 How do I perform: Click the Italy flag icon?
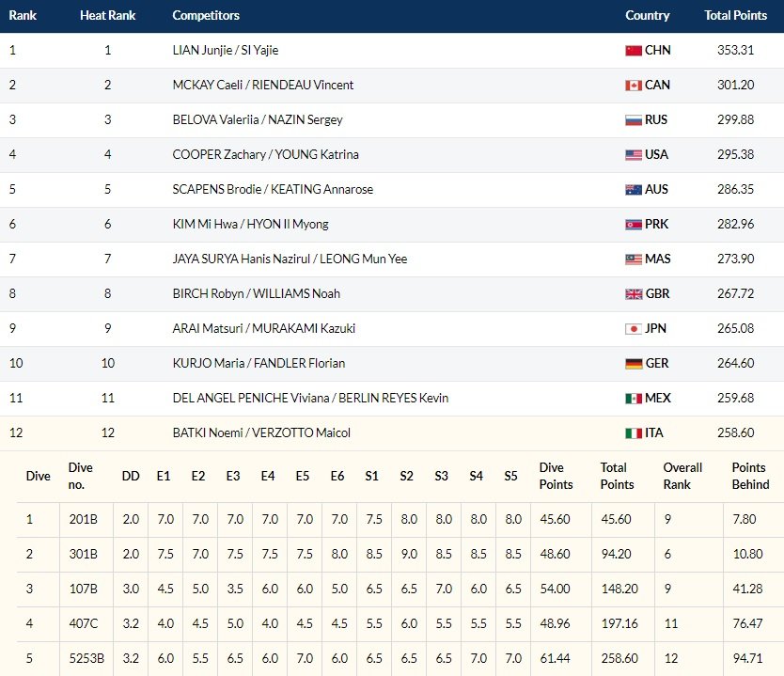634,433
